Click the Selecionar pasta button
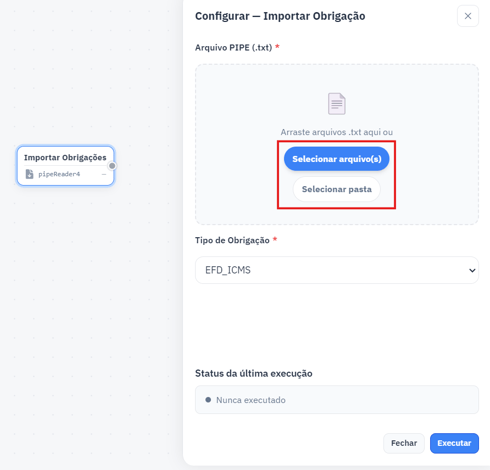 coord(337,189)
